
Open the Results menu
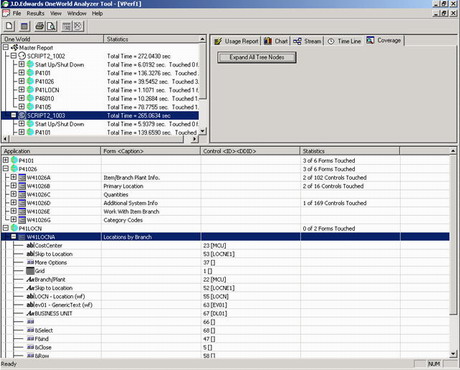click(x=35, y=13)
